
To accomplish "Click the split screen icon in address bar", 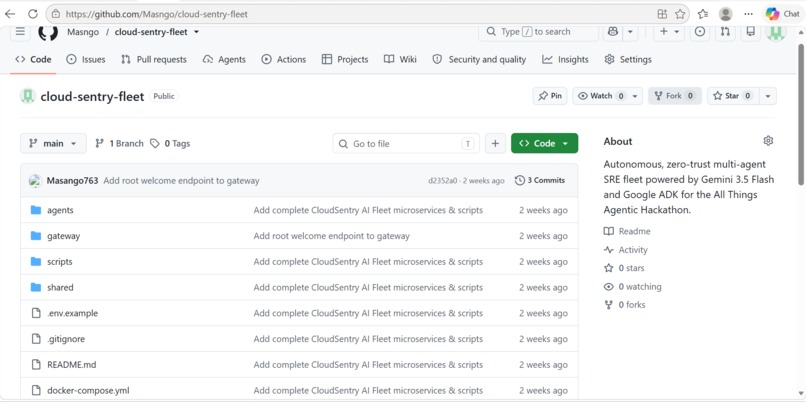I will [662, 14].
